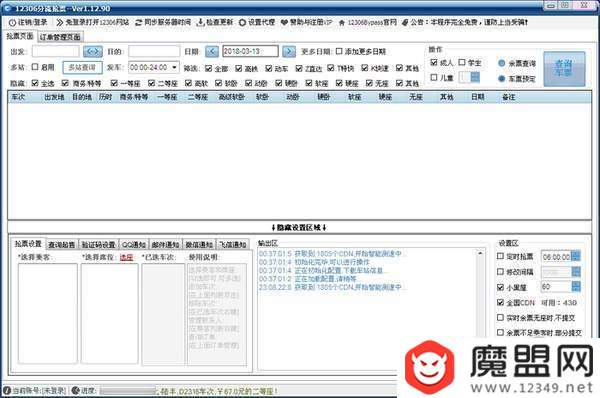
Task: Click the 当前账号 status bar entry
Action: coord(35,391)
